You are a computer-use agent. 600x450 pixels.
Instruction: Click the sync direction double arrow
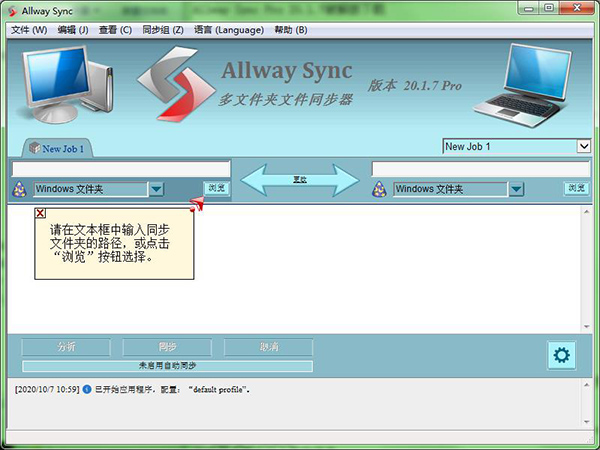(300, 180)
